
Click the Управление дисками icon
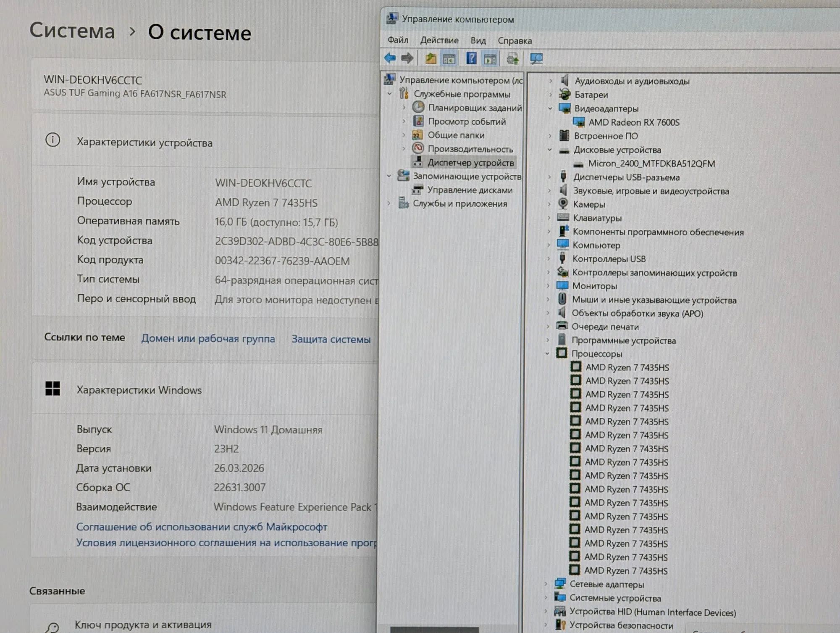click(x=417, y=190)
